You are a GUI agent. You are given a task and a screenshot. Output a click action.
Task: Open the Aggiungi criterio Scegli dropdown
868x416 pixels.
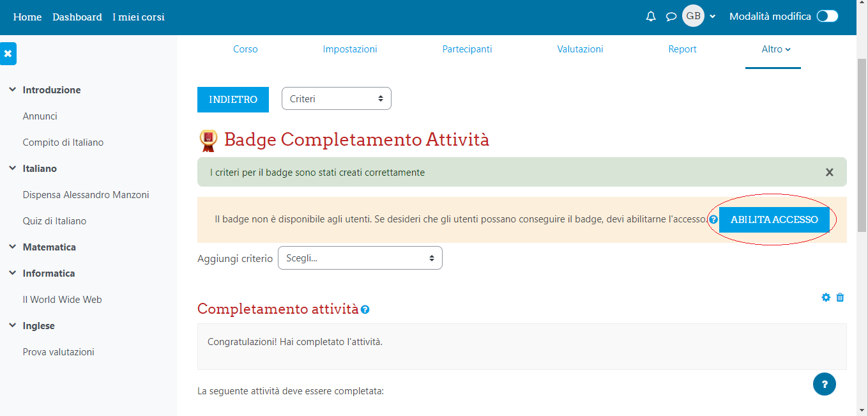tap(360, 258)
